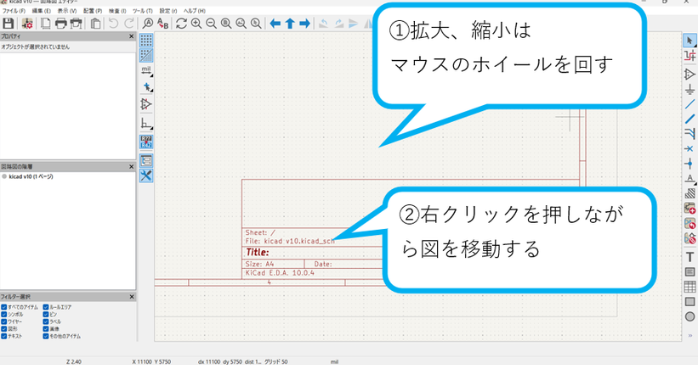
Task: Select the Draw Wire tool
Action: pos(690,104)
